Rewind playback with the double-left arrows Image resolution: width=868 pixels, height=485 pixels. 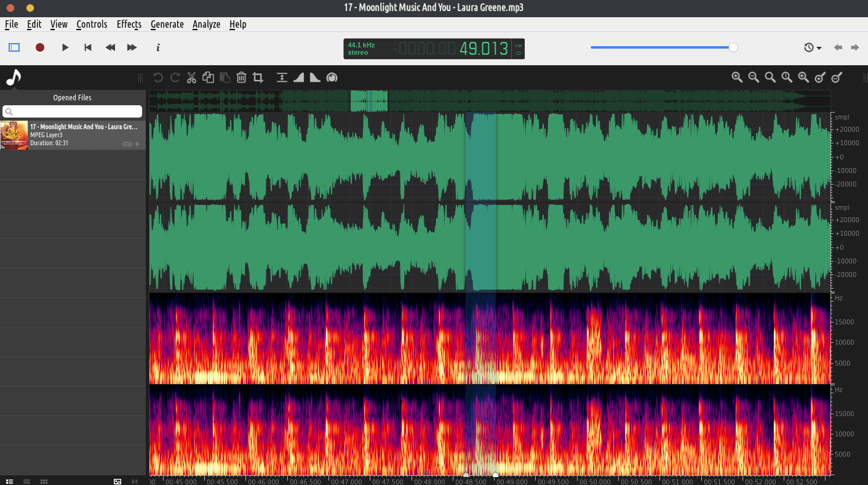[110, 47]
